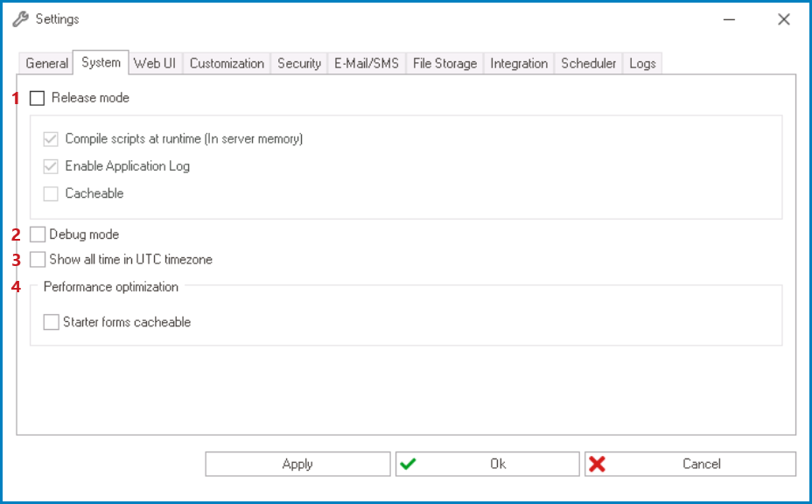Viewport: 812px width, 504px height.
Task: Tick the Cacheable checkbox
Action: (52, 193)
